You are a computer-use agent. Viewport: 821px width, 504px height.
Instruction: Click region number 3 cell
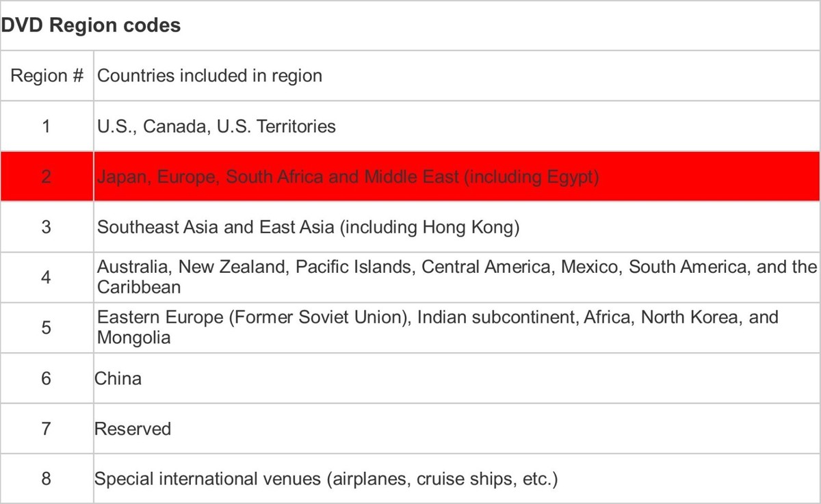coord(47,226)
